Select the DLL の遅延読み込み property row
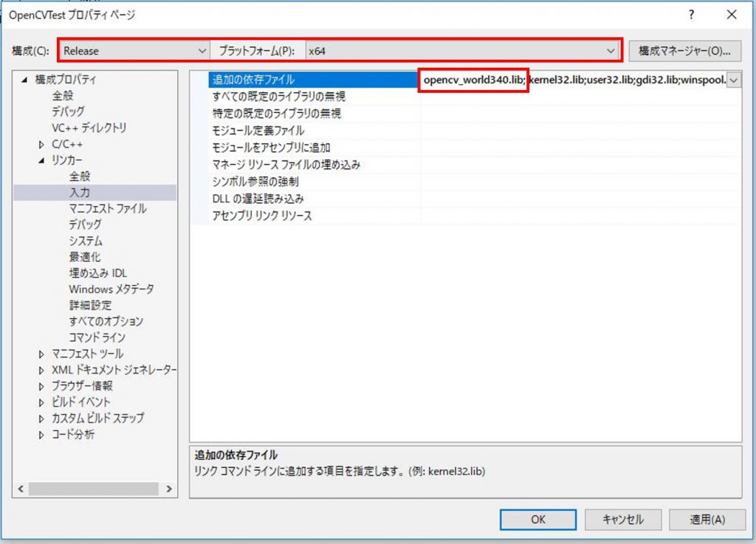The image size is (756, 544). [258, 199]
